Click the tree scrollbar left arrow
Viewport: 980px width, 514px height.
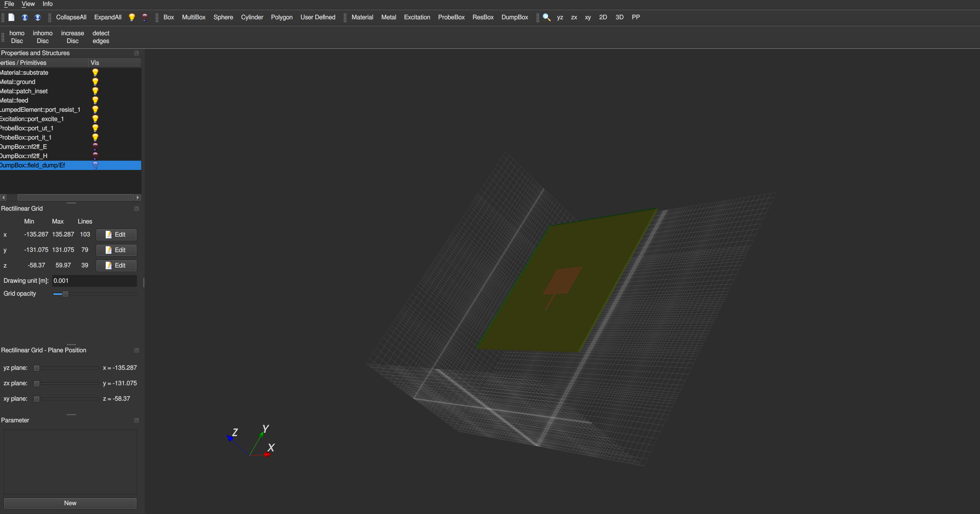[4, 197]
